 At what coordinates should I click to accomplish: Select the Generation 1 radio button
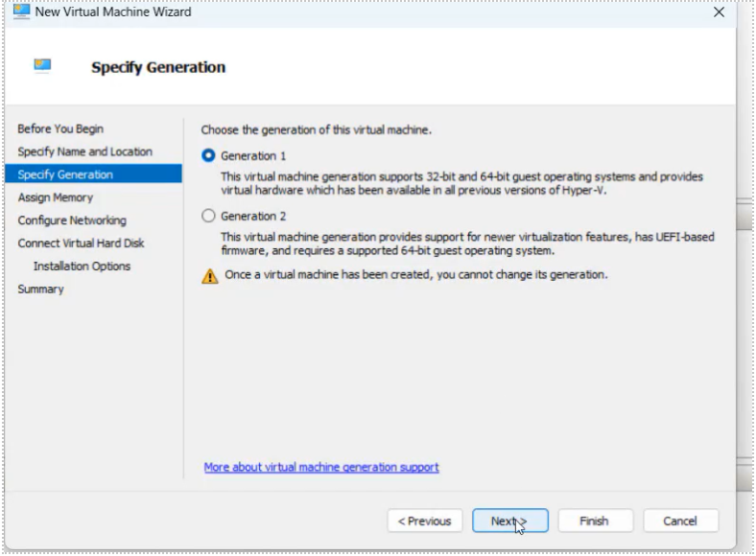[x=208, y=155]
